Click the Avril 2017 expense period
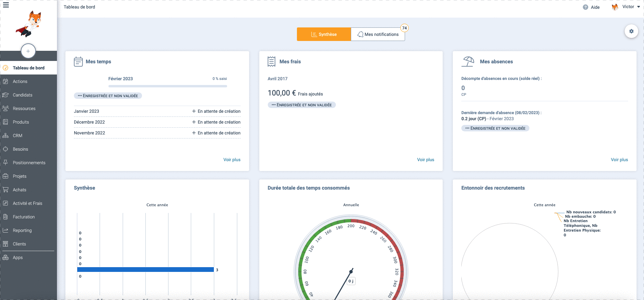The height and width of the screenshot is (300, 644). (x=278, y=79)
